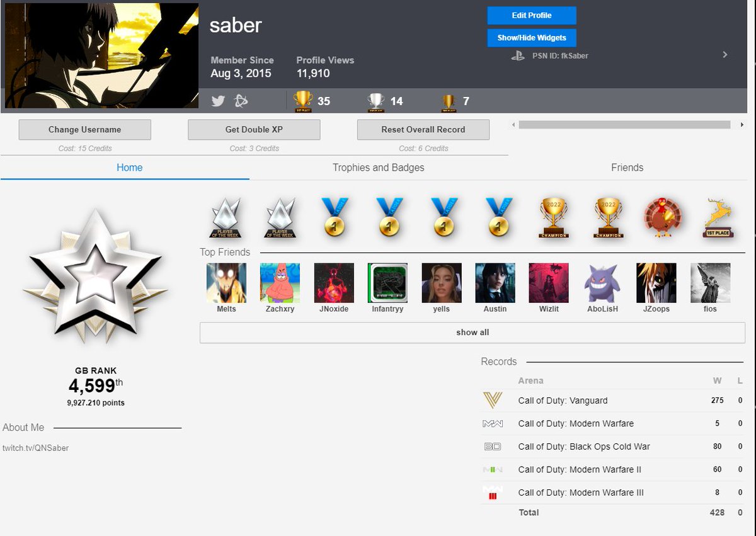
Task: Click the Total wins value 428
Action: click(x=717, y=513)
